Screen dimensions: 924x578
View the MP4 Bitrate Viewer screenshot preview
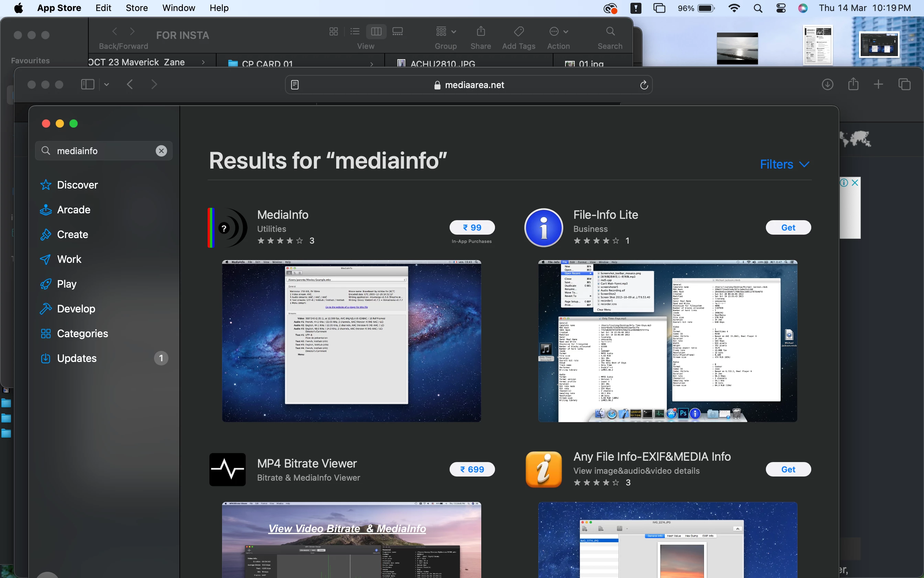[x=351, y=540]
